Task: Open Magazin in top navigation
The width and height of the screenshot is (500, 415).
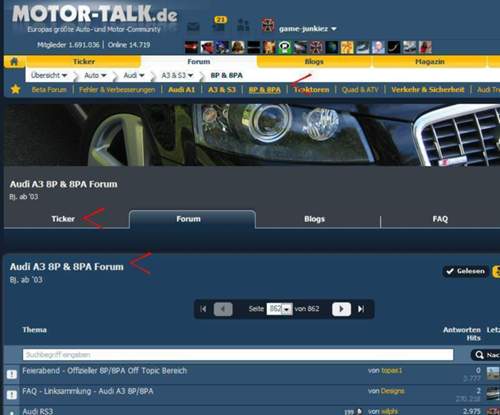Action: coord(430,62)
